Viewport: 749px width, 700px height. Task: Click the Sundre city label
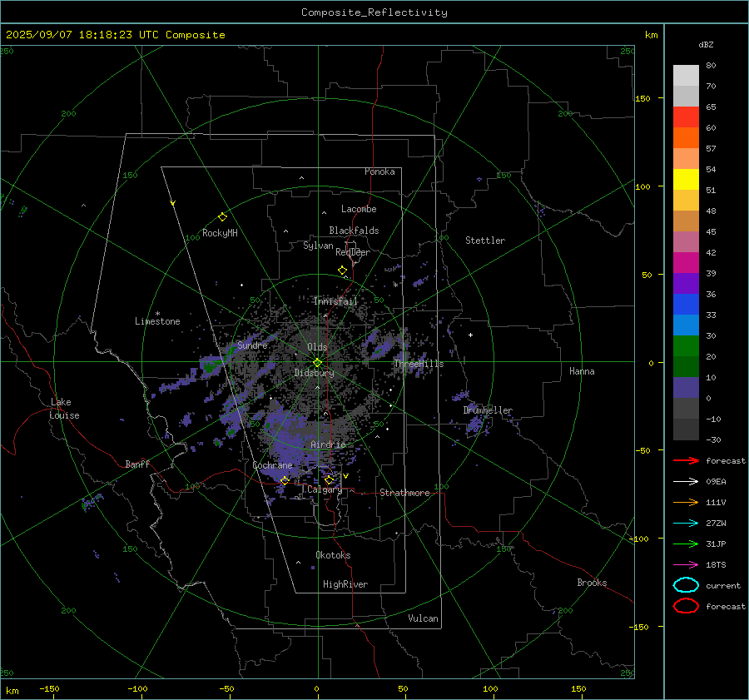[x=252, y=345]
